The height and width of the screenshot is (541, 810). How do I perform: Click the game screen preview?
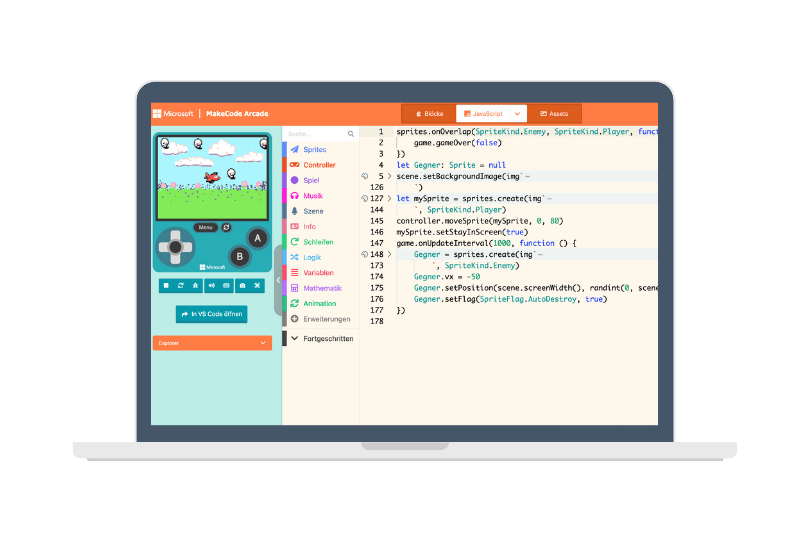[212, 178]
